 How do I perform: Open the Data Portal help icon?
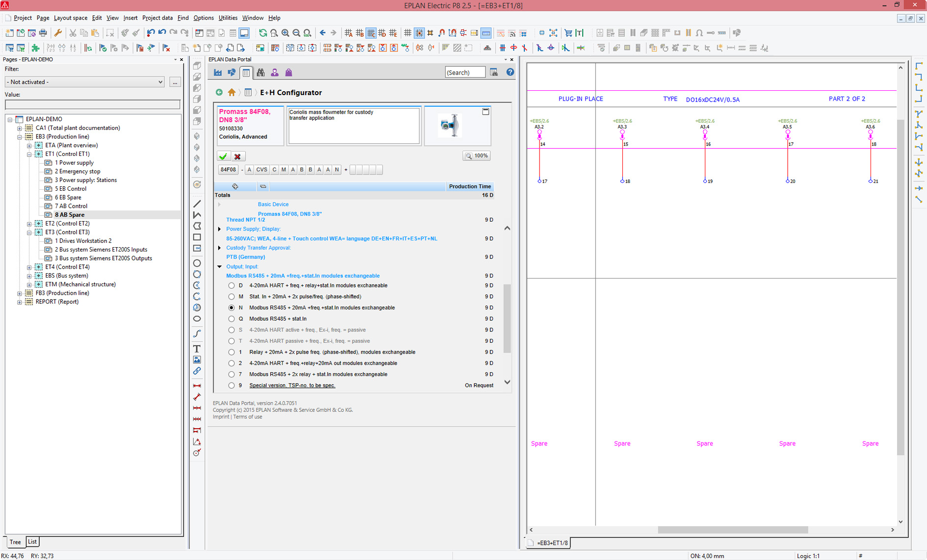click(x=510, y=73)
